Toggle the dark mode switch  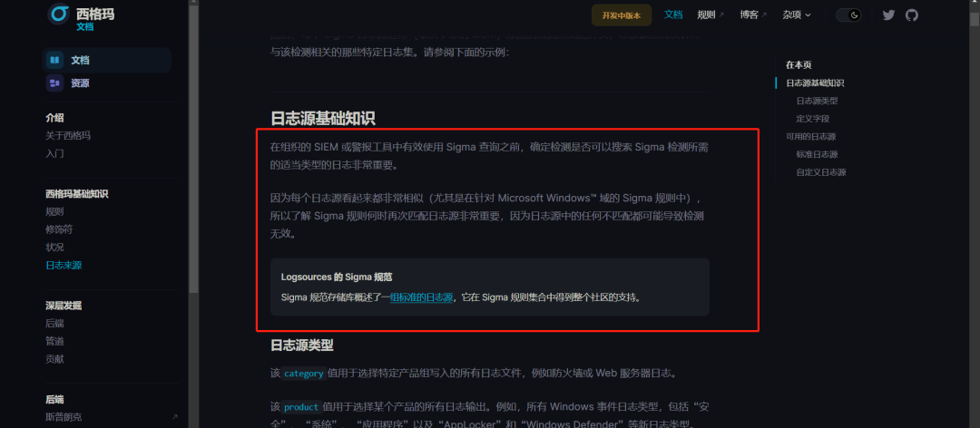(848, 15)
